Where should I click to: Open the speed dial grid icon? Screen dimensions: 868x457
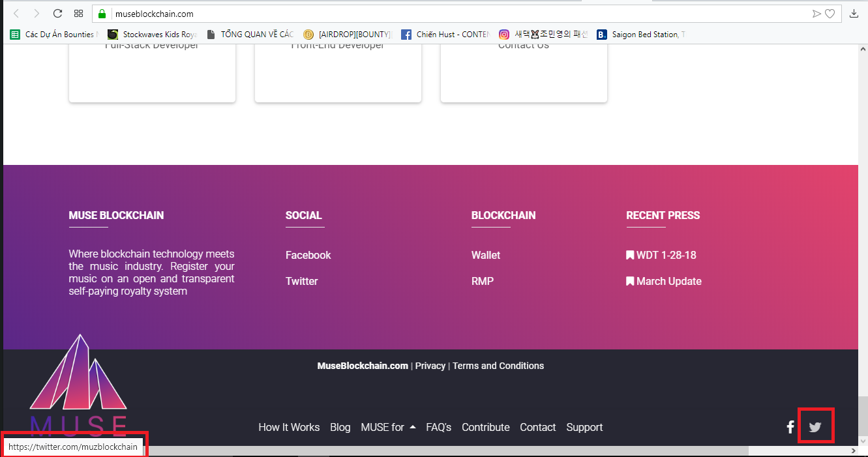78,13
